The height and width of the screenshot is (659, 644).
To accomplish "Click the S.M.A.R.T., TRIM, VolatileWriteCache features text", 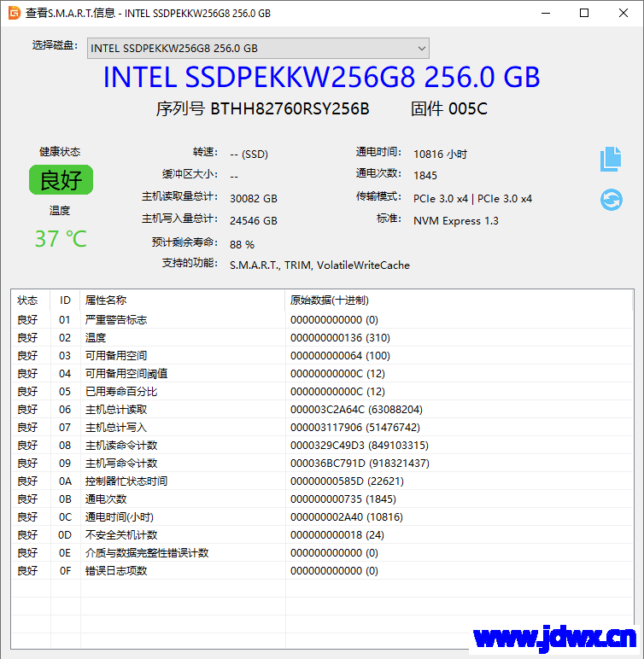I will click(319, 265).
